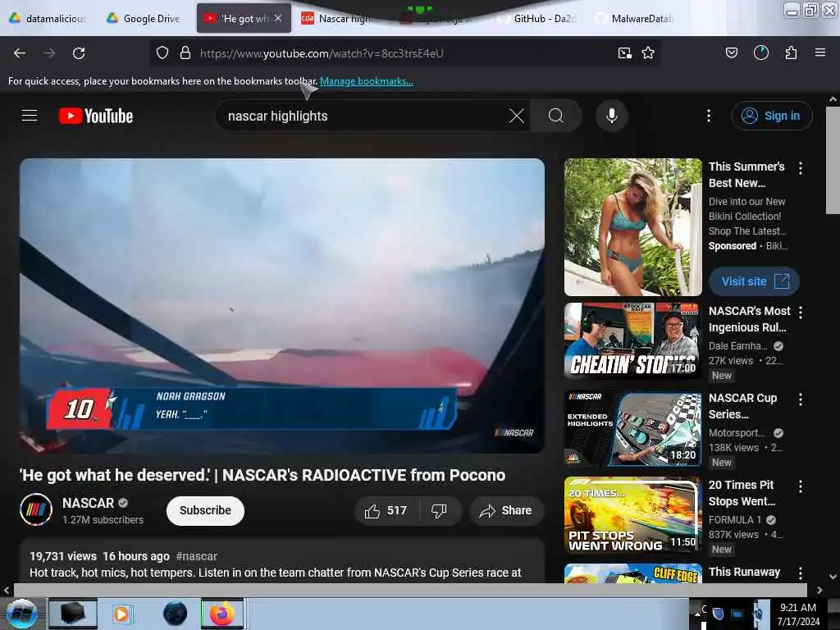Click horizontal scrollbar right arrow
The width and height of the screenshot is (840, 630).
tap(819, 590)
